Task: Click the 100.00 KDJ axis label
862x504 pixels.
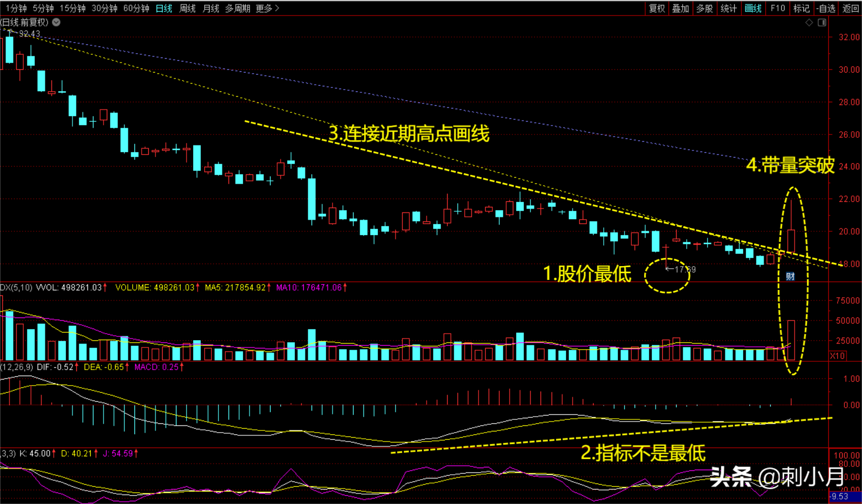Action: tap(847, 455)
